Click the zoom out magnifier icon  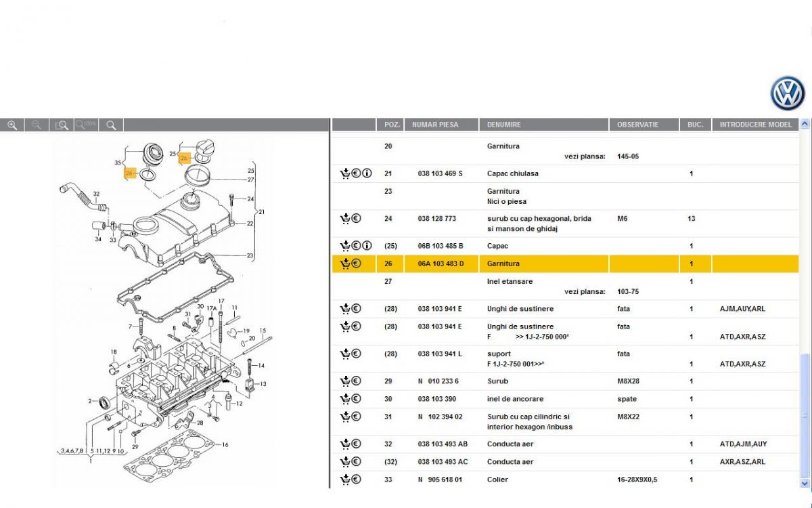37,125
